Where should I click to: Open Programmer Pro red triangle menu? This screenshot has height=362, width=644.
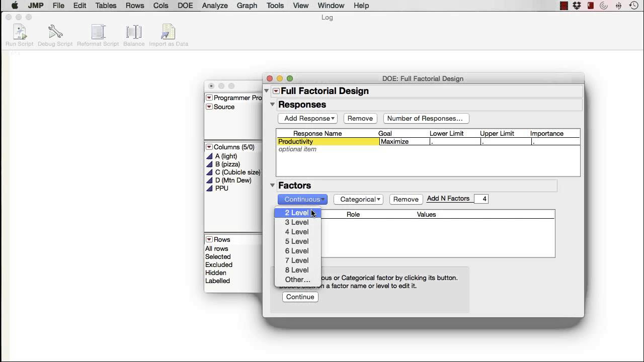click(x=209, y=98)
